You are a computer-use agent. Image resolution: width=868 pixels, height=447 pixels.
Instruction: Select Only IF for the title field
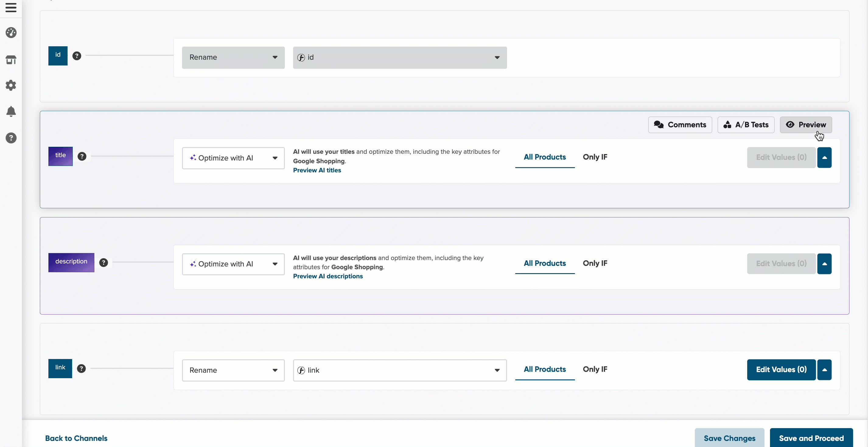[595, 157]
